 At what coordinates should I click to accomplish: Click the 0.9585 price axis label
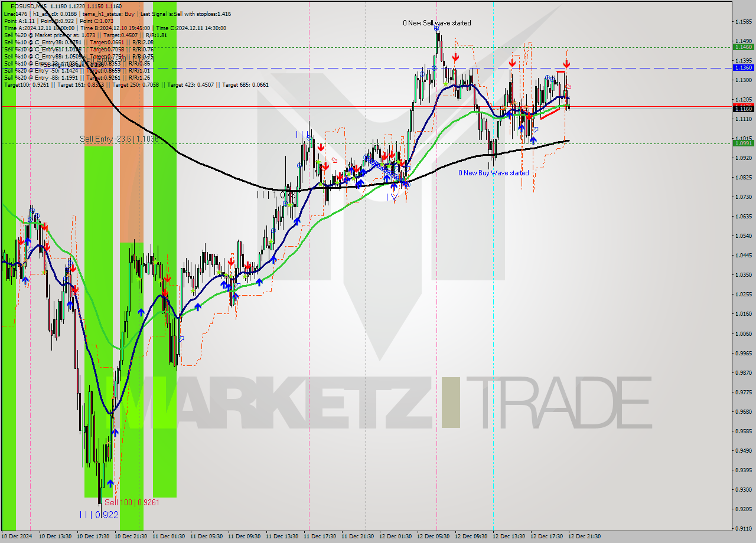(x=743, y=431)
